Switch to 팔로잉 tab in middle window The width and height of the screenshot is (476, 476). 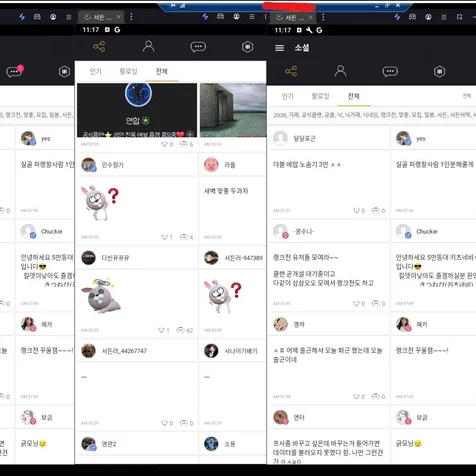128,71
